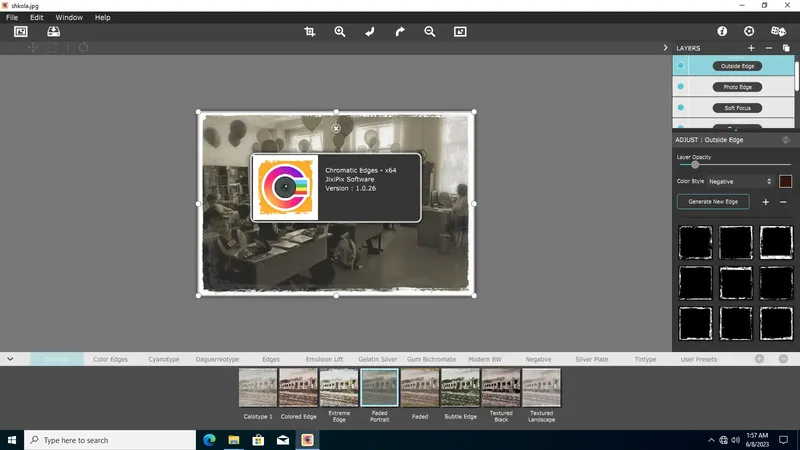Click the Redo arrow icon
The height and width of the screenshot is (450, 800).
coord(400,32)
